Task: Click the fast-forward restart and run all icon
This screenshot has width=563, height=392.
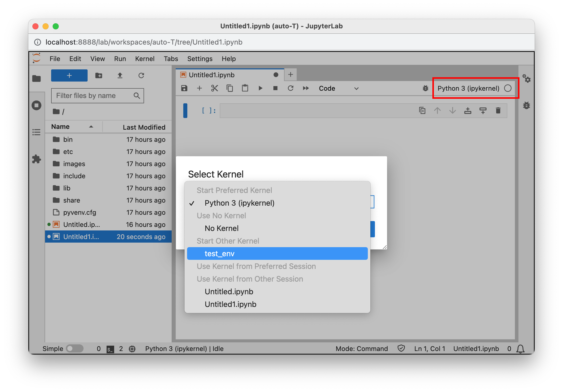Action: pos(306,88)
